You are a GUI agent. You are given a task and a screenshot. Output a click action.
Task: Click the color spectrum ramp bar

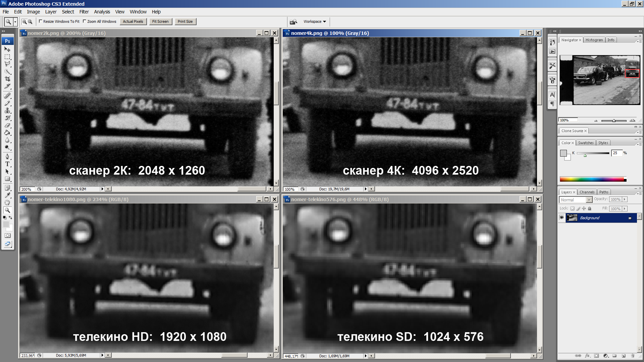pos(592,179)
